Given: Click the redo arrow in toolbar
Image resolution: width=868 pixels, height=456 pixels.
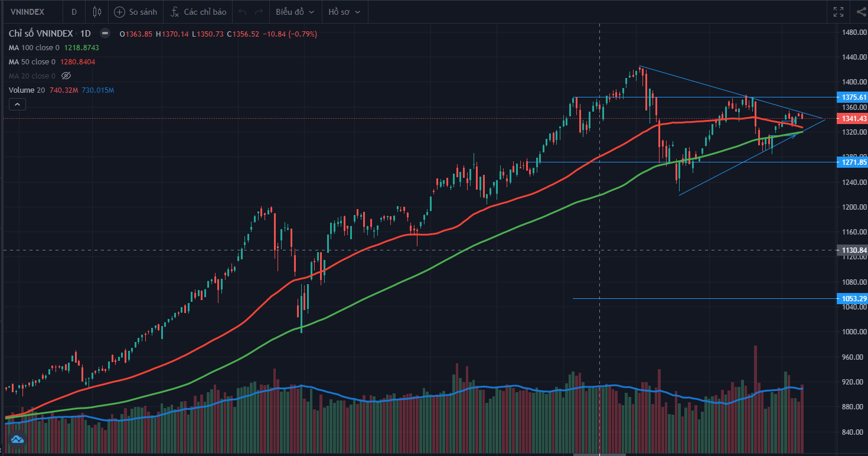Looking at the screenshot, I should (259, 12).
